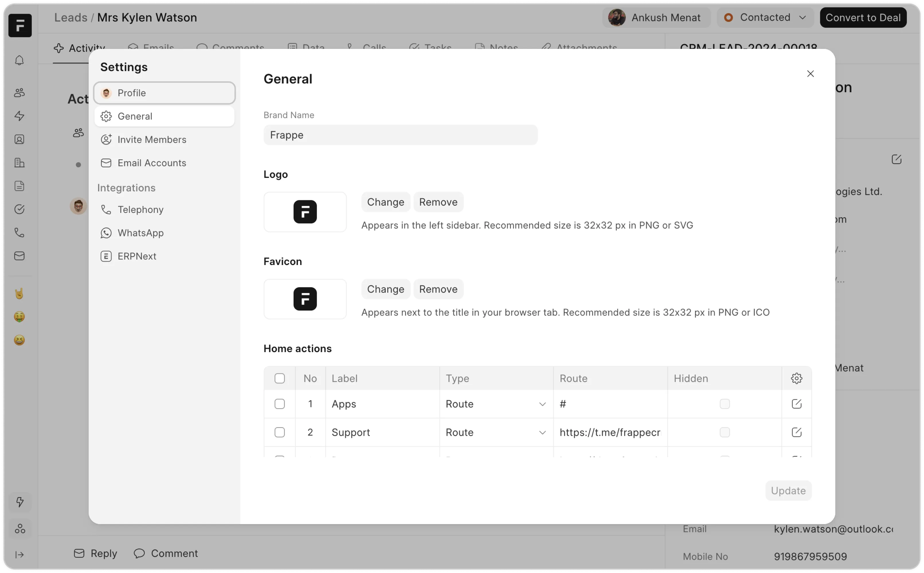Click the Brand Name input field
This screenshot has width=924, height=573.
(400, 135)
